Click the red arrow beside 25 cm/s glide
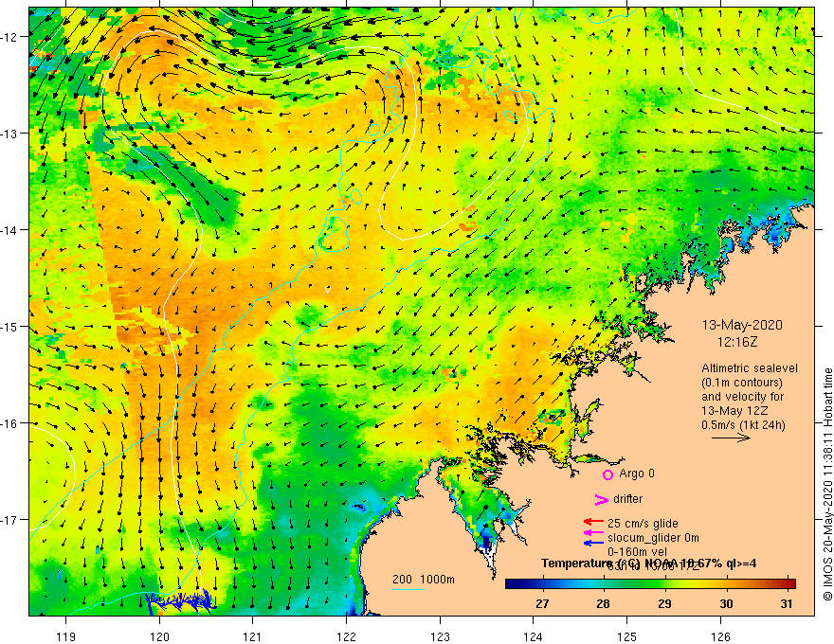Viewport: 834px width, 644px height. pyautogui.click(x=593, y=523)
